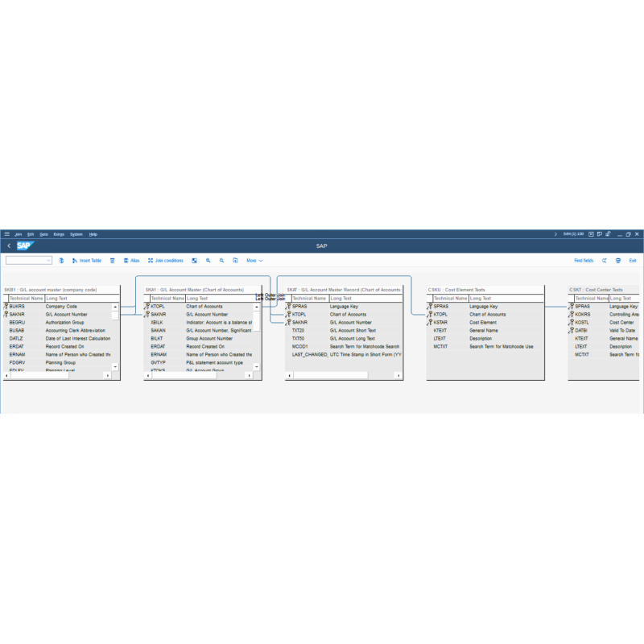
Task: Open the Goto menu
Action: 42,233
